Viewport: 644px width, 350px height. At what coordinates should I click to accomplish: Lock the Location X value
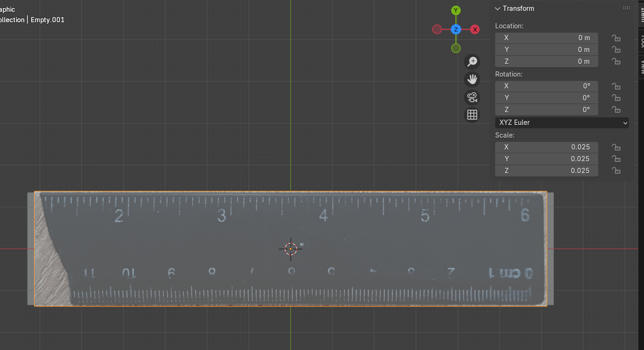616,38
